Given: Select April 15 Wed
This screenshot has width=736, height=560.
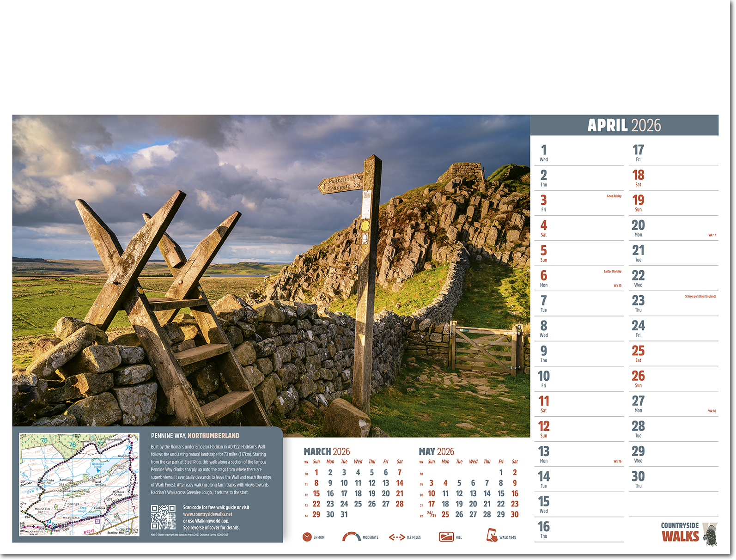Looking at the screenshot, I should tap(544, 505).
